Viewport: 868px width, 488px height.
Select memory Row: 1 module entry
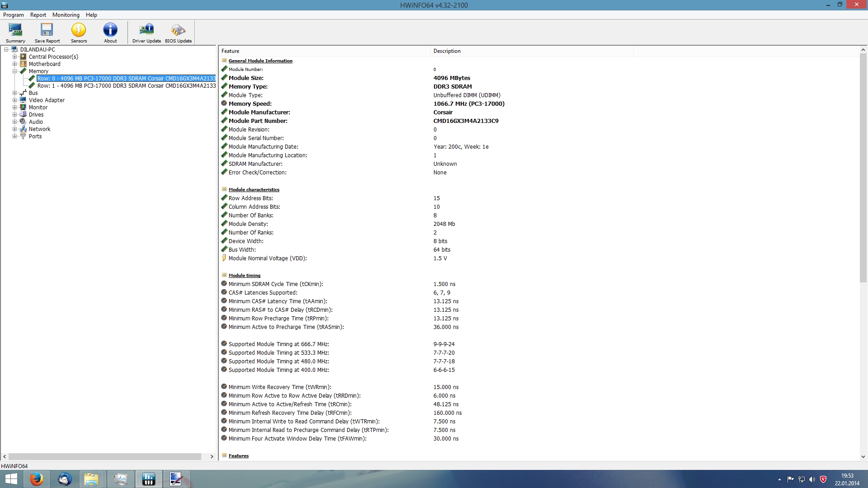(126, 86)
